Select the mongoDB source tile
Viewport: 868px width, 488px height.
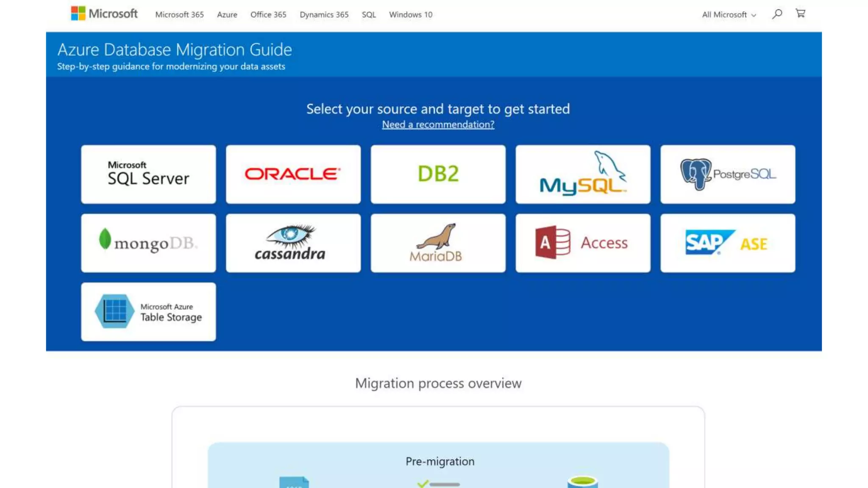(148, 243)
